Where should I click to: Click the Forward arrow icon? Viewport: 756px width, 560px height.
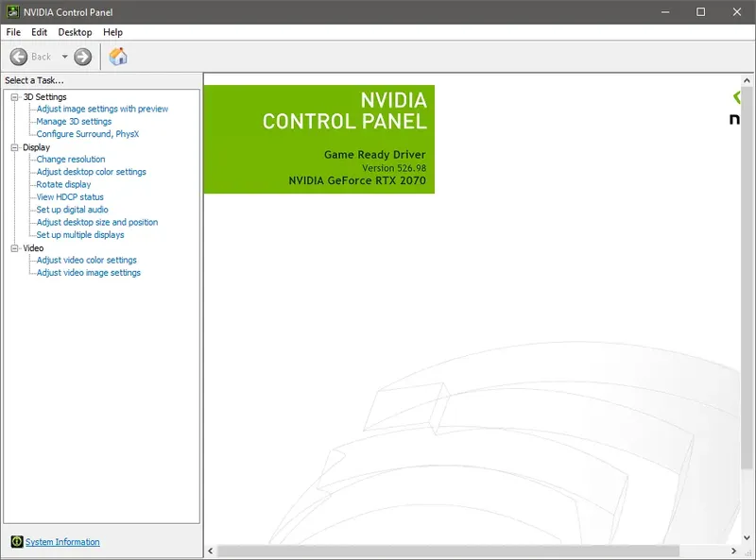pyautogui.click(x=83, y=57)
